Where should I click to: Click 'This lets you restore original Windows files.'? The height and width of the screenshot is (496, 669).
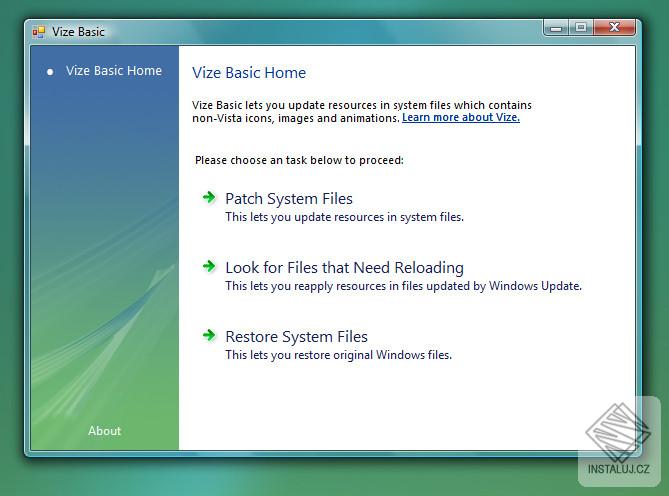(x=338, y=355)
